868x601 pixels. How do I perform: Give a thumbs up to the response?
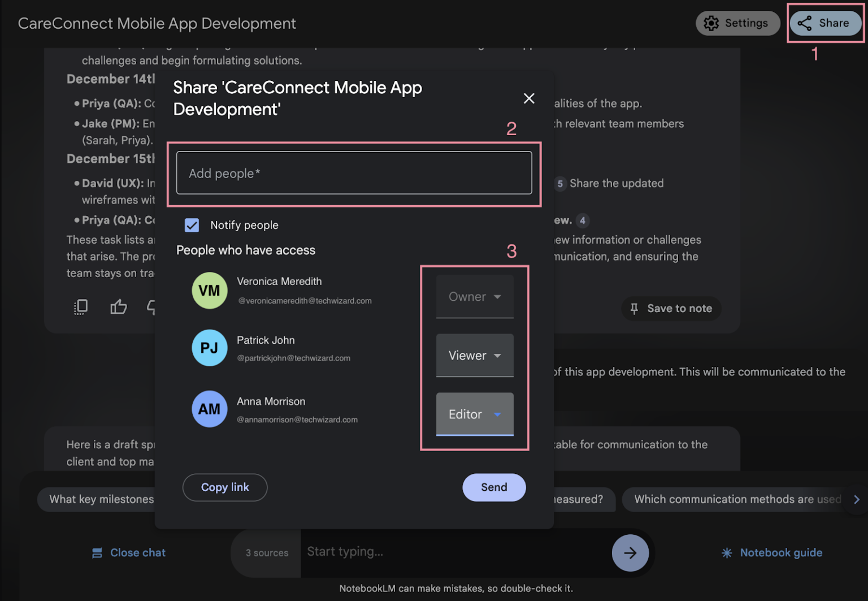coord(118,306)
